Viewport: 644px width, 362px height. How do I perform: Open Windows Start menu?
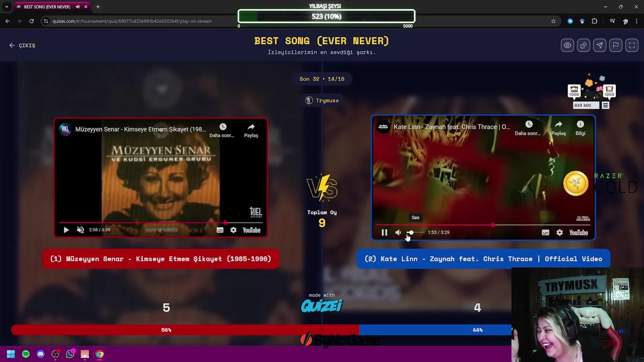pos(11,354)
